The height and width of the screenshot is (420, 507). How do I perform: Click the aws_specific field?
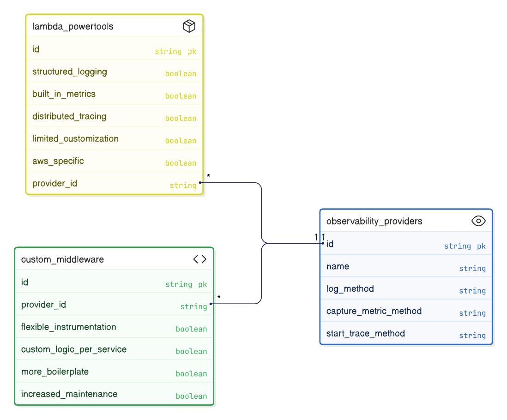click(x=115, y=160)
